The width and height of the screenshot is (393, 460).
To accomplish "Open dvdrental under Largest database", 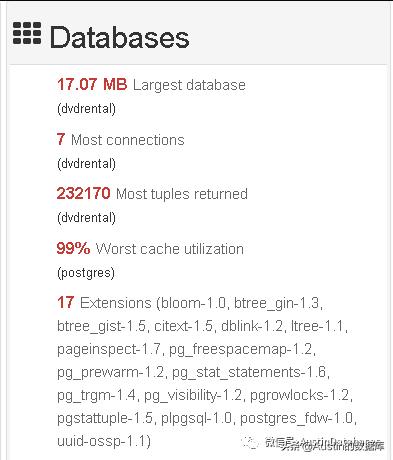I will [86, 109].
